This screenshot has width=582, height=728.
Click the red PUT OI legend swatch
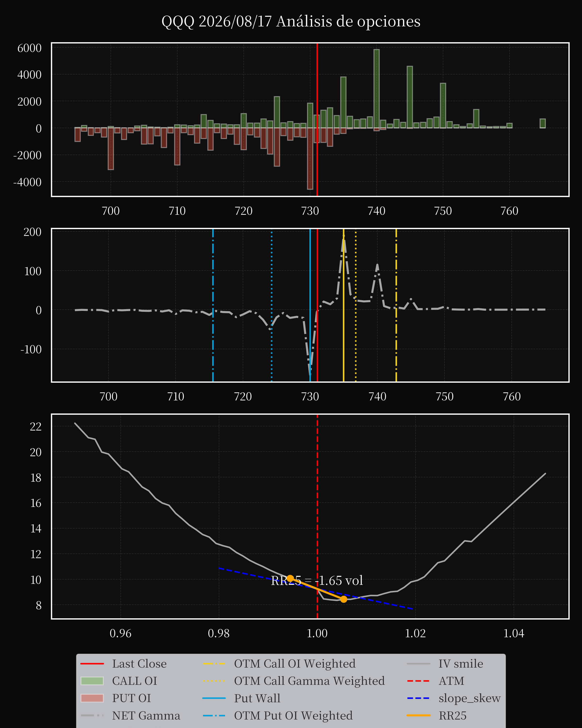click(x=92, y=698)
